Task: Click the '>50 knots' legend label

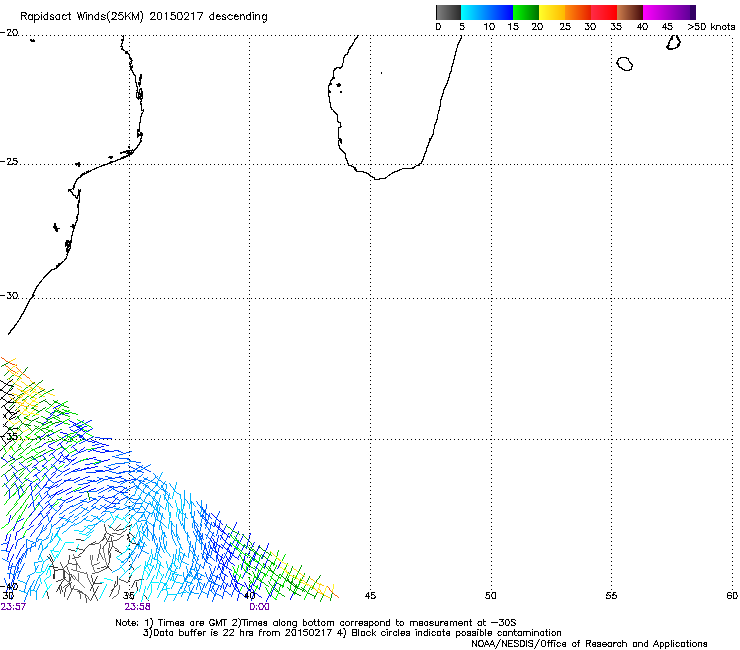Action: 711,27
